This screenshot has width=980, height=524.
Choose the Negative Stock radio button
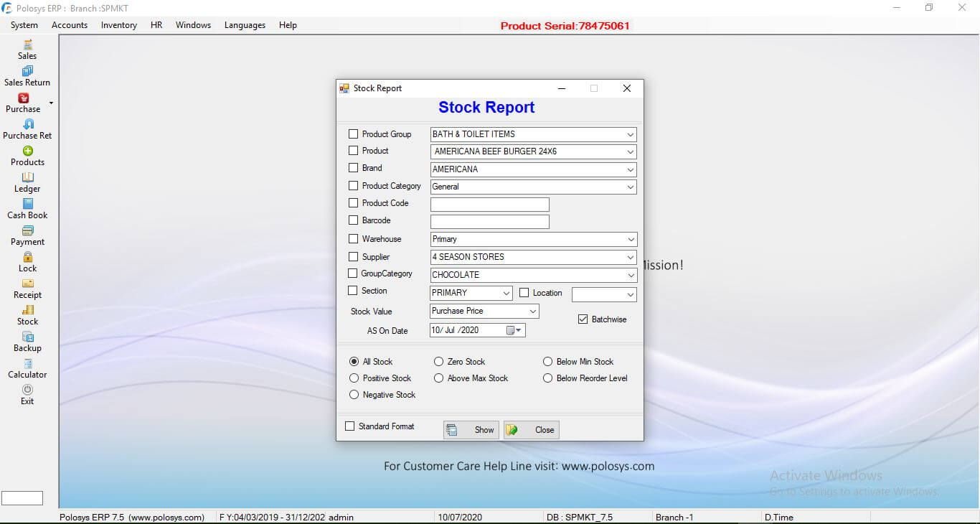(x=354, y=395)
